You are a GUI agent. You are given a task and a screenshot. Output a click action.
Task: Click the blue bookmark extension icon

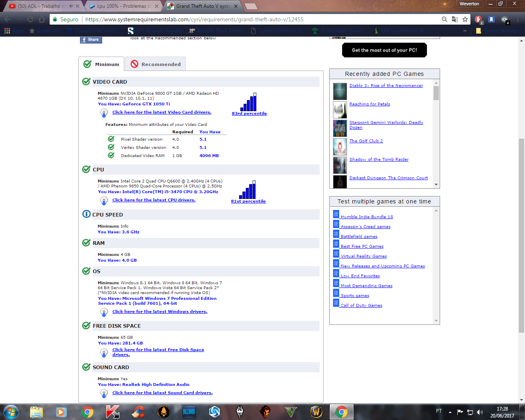(x=491, y=19)
